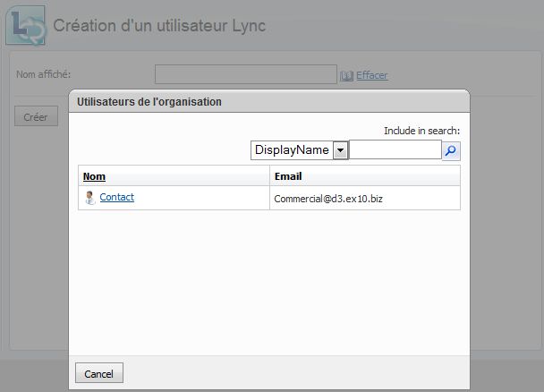544x392 pixels.
Task: Click the search magnifier icon button
Action: pos(451,150)
